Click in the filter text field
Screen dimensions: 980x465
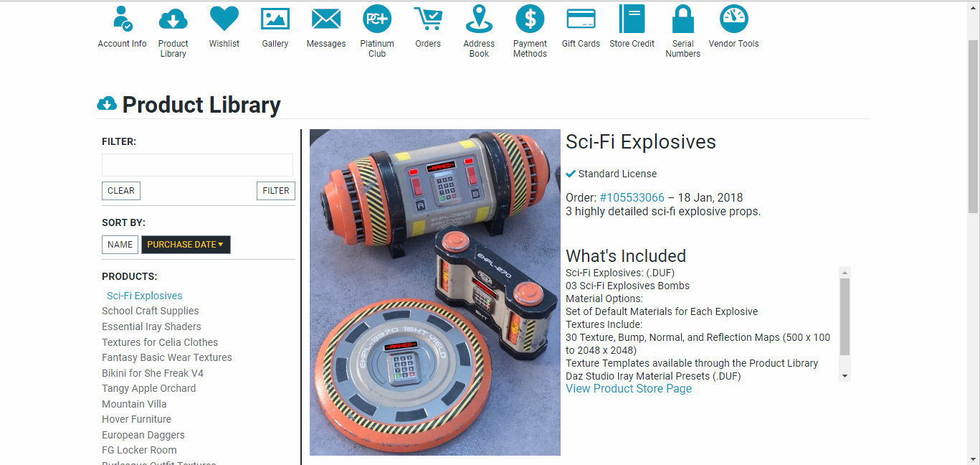coord(197,165)
